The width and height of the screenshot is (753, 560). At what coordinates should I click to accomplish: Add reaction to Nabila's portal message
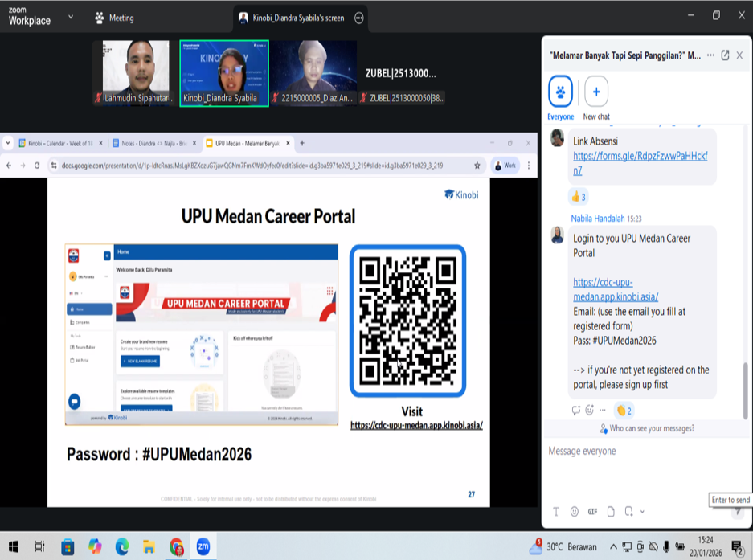[589, 411]
